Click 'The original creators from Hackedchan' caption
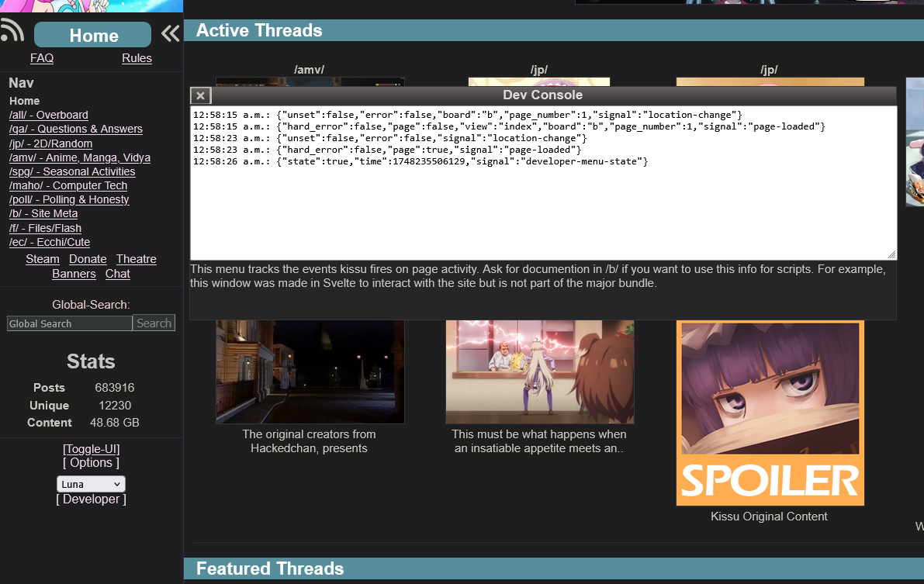Viewport: 924px width, 584px height. 309,441
